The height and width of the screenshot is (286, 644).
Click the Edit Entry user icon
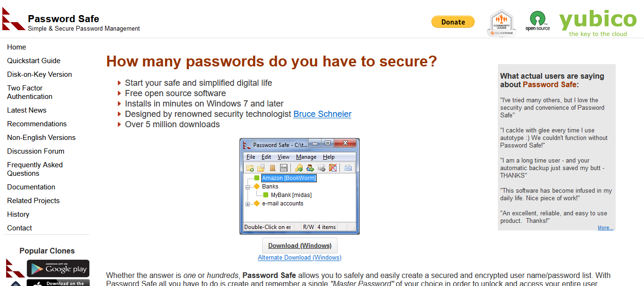coord(310,168)
